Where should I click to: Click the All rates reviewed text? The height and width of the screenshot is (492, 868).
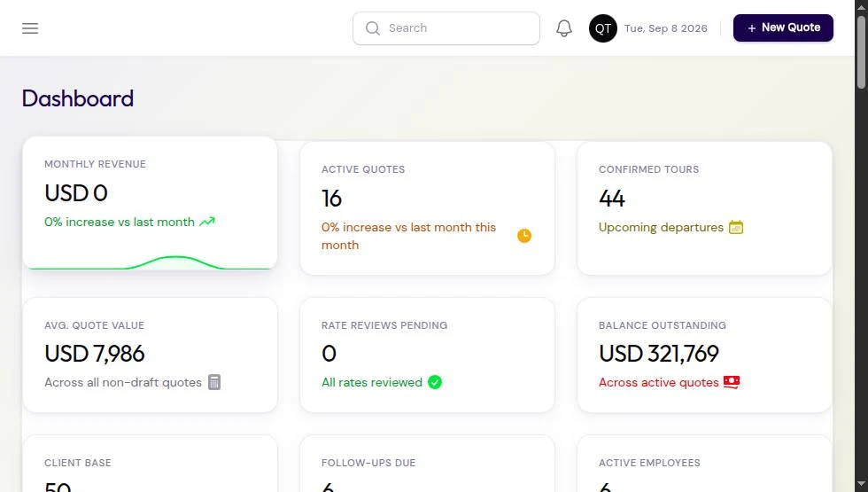click(372, 382)
